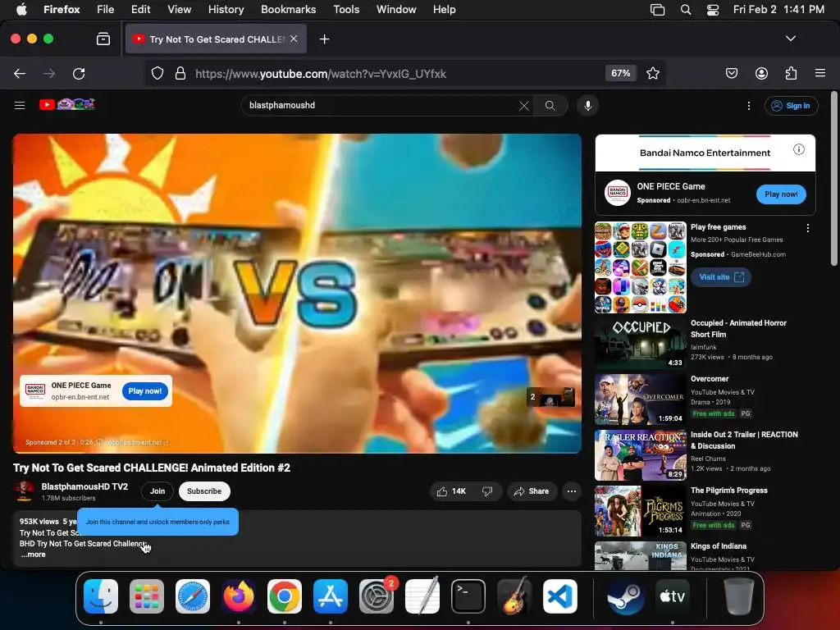Reload the page with refresh icon
Screen dimensions: 840x630
(x=79, y=73)
